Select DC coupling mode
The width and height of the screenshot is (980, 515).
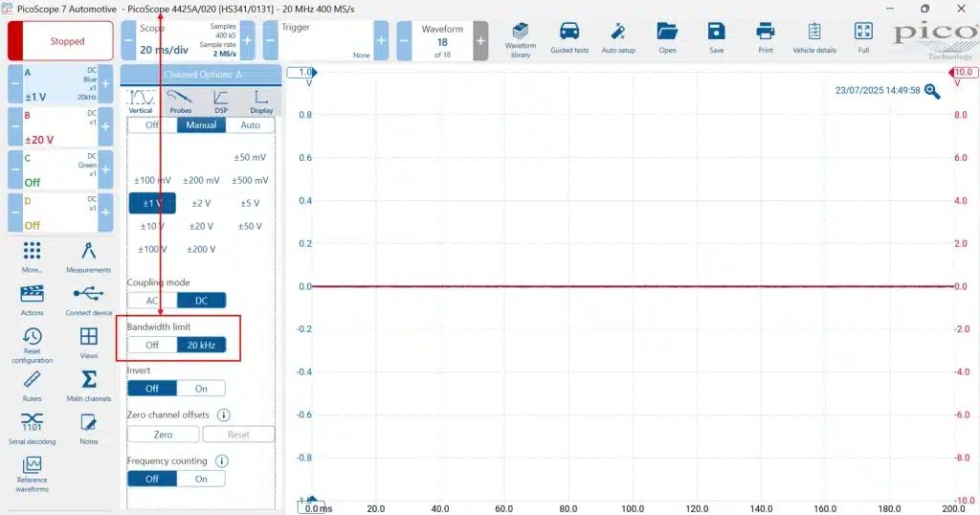[201, 301]
